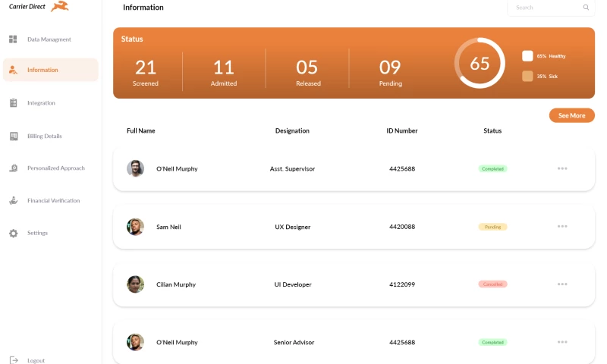Click the Personalized Approach icon
Image resolution: width=607 pixels, height=364 pixels.
pyautogui.click(x=13, y=168)
